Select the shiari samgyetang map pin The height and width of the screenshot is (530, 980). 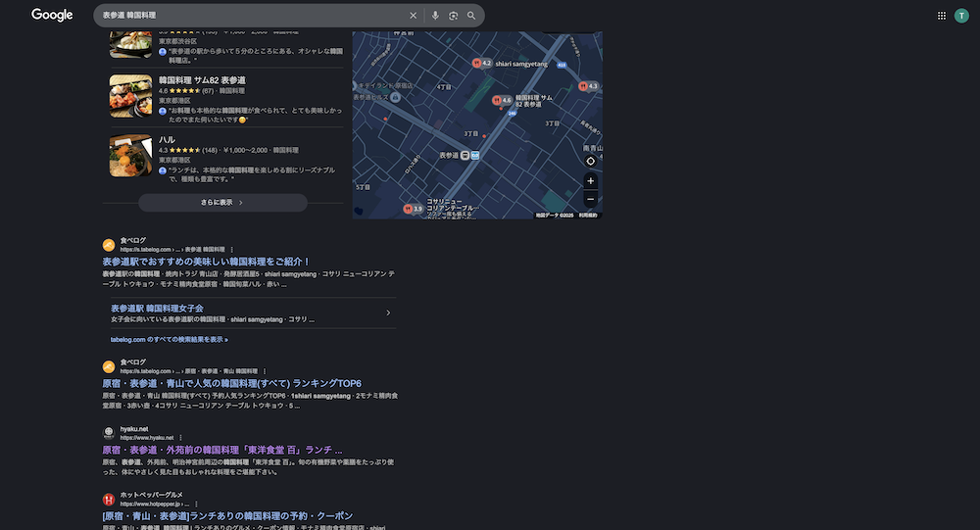(476, 63)
